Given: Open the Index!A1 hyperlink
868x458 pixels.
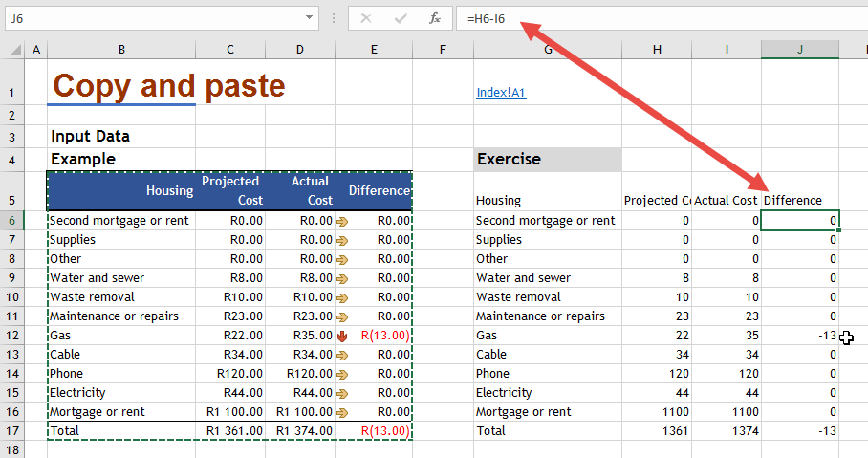Looking at the screenshot, I should [x=501, y=93].
